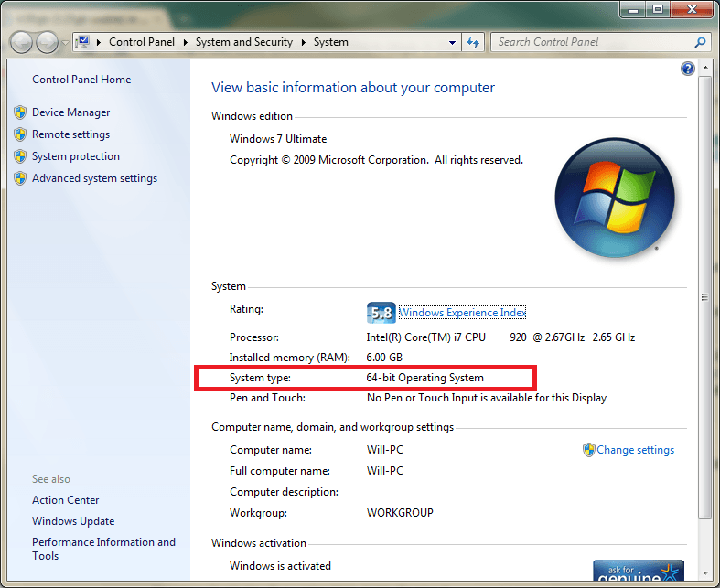Click shield icon beside Change settings
The width and height of the screenshot is (720, 588).
tap(588, 450)
